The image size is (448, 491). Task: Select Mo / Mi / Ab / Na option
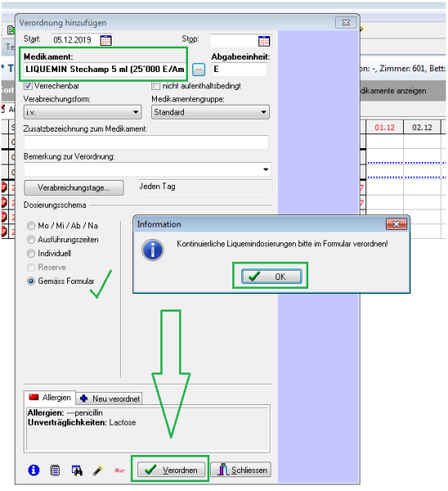(31, 226)
